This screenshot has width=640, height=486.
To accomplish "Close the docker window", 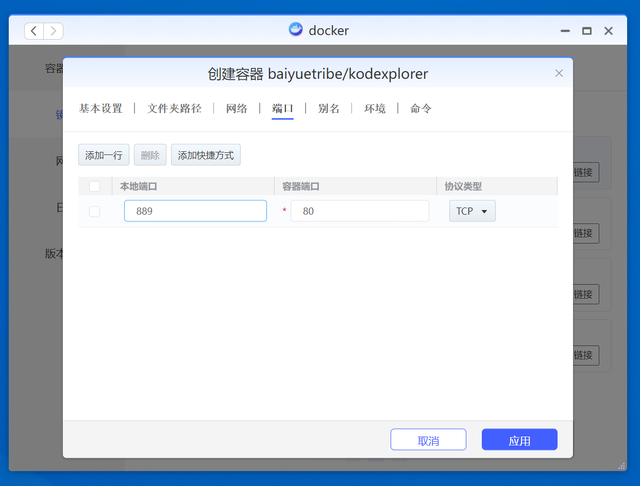I will (x=608, y=31).
